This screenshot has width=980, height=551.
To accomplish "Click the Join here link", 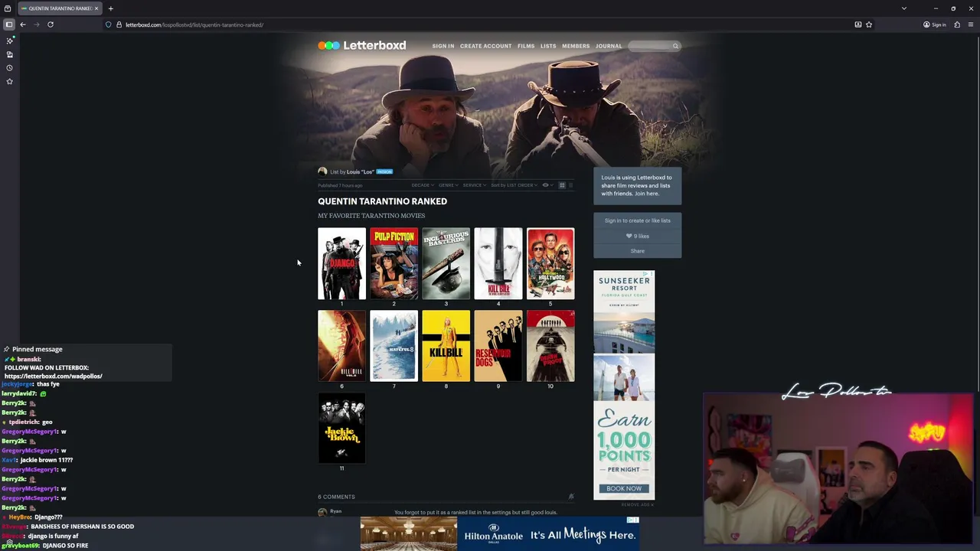I will 646,194.
